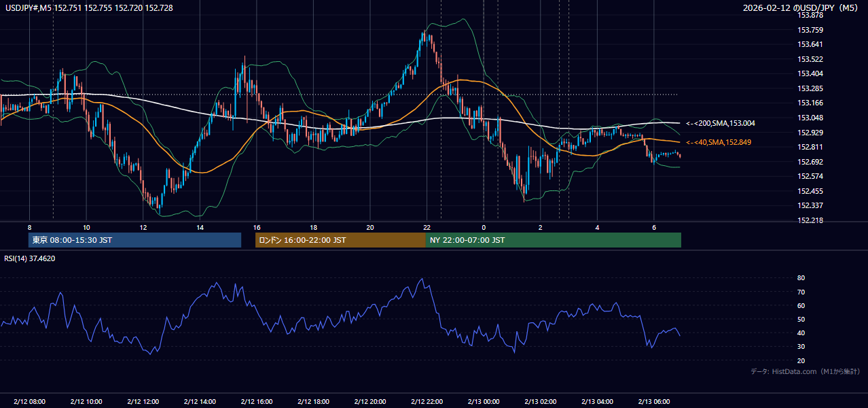Click the 2/12 14:00 date label
This screenshot has height=408, width=868.
pos(200,402)
